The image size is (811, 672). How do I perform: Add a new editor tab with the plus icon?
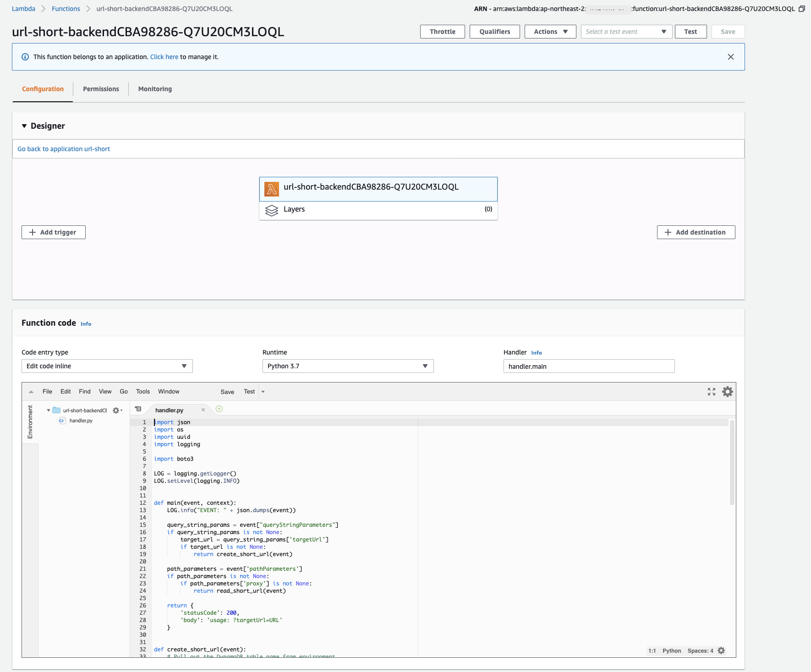click(219, 409)
